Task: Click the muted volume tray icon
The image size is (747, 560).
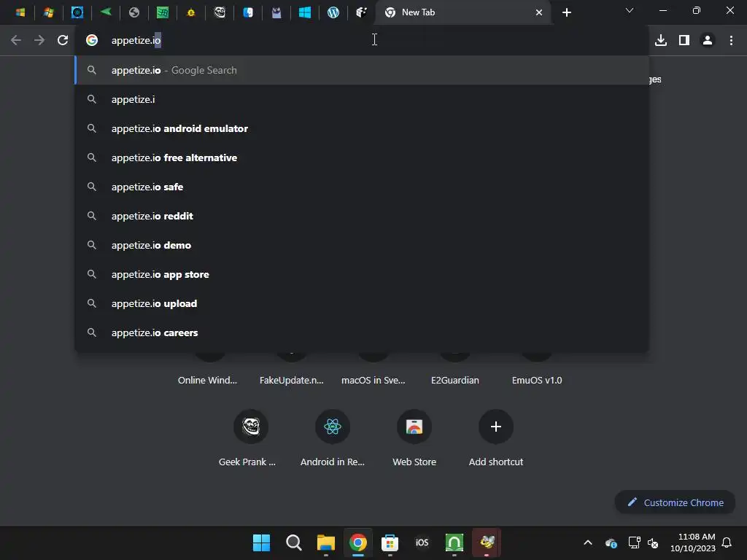Action: [653, 542]
